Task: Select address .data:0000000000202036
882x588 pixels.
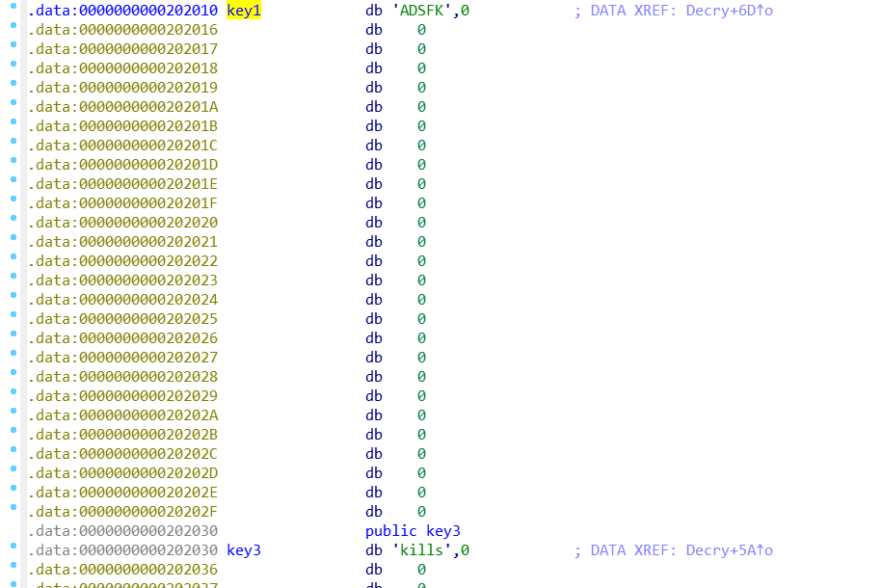Action: pyautogui.click(x=122, y=570)
